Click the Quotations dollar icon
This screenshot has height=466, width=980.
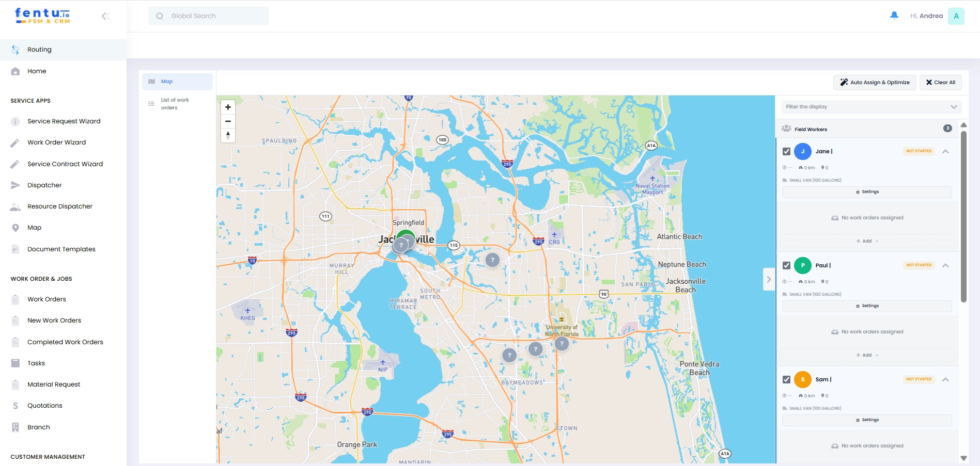15,406
